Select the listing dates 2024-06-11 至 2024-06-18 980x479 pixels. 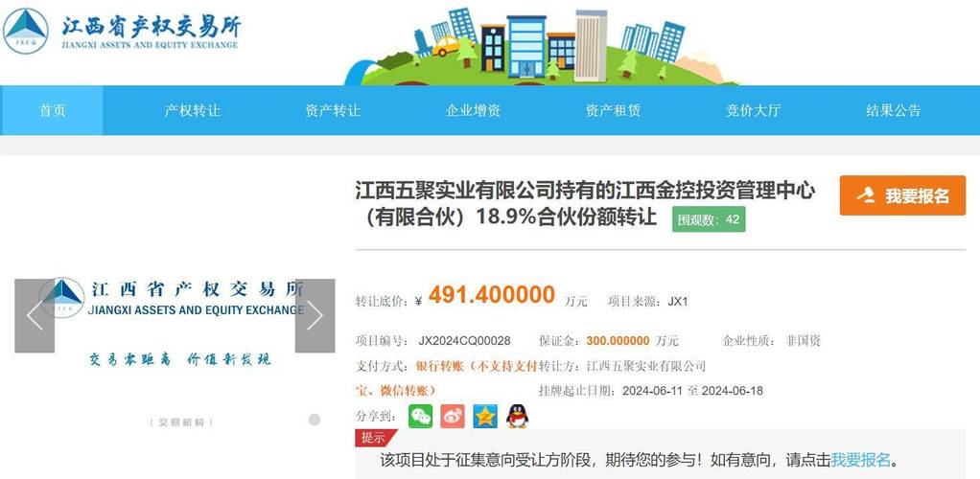click(692, 391)
